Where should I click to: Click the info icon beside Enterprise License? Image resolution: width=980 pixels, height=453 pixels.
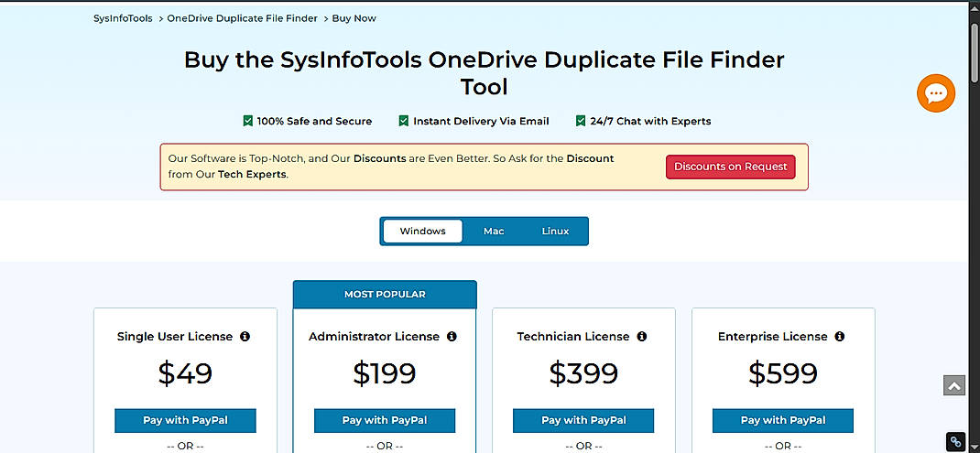(839, 337)
